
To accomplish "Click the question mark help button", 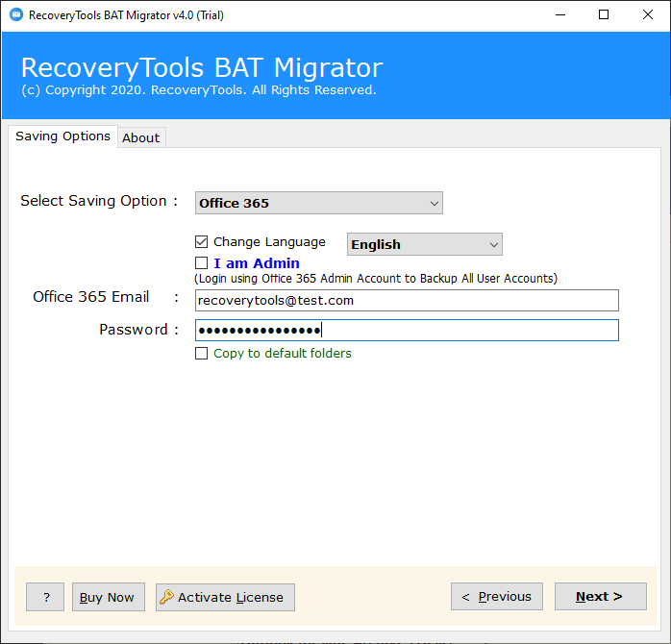I will (x=45, y=597).
